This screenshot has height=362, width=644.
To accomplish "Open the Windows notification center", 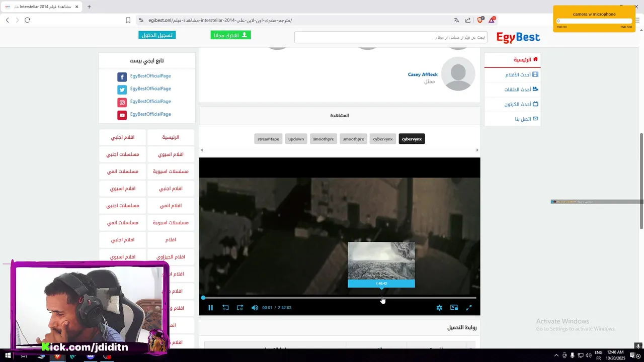I will coord(633,355).
